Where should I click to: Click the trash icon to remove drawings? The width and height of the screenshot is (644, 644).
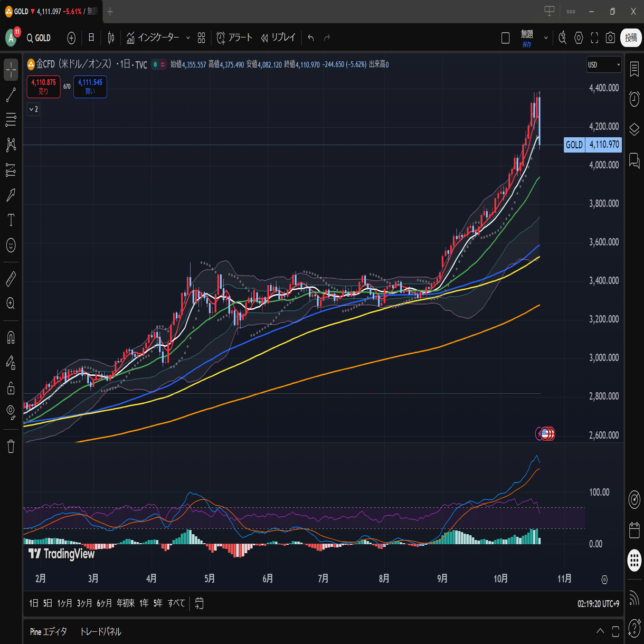point(11,447)
